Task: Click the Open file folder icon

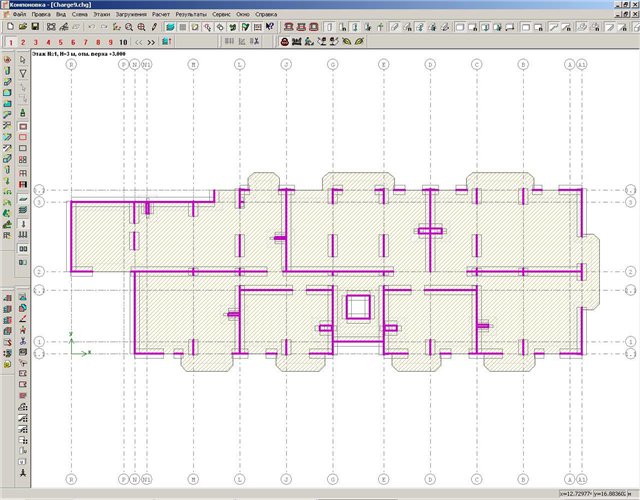Action: coord(21,28)
